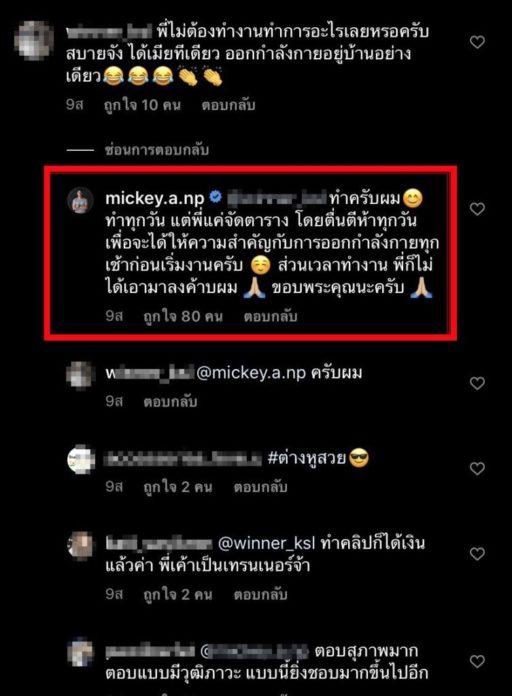Open the #ต่างหูสวย hashtag
The image size is (512, 696).
307,458
